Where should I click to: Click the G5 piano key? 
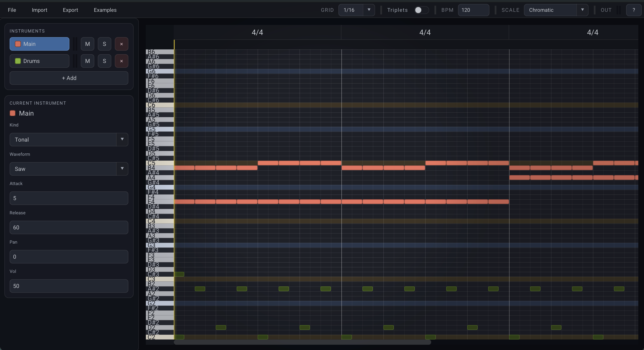[160, 129]
